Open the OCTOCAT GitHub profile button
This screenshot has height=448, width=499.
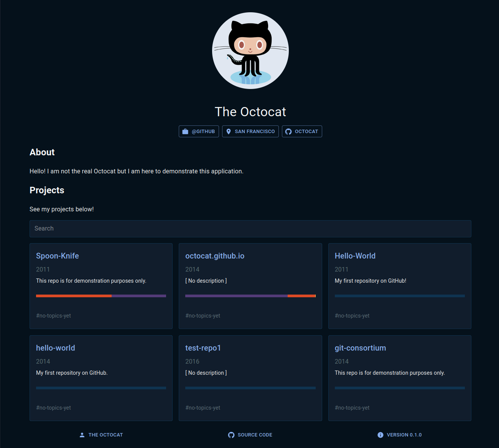tap(302, 132)
